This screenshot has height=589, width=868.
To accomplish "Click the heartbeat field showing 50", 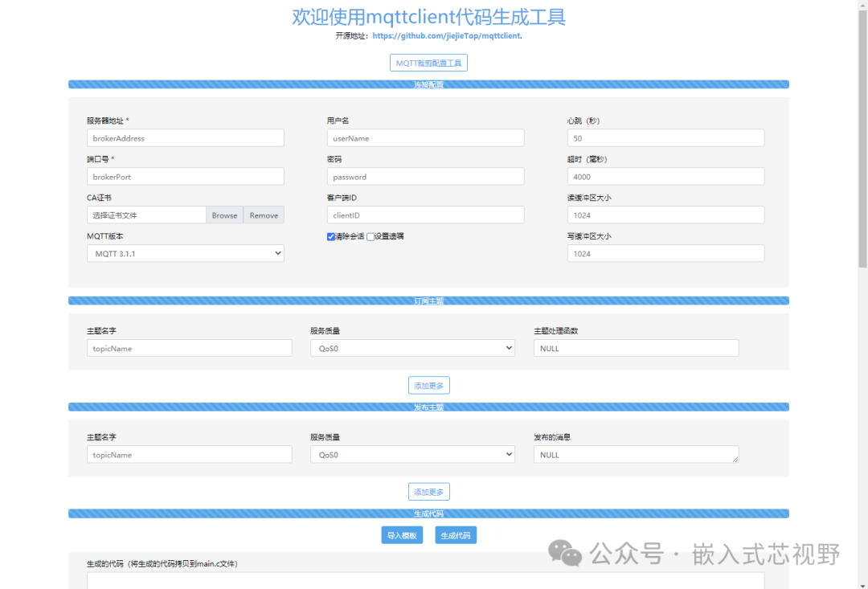I will (666, 138).
